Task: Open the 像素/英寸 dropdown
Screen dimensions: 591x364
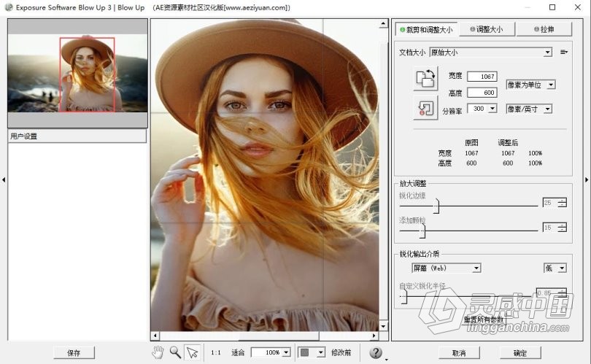Action: 529,109
